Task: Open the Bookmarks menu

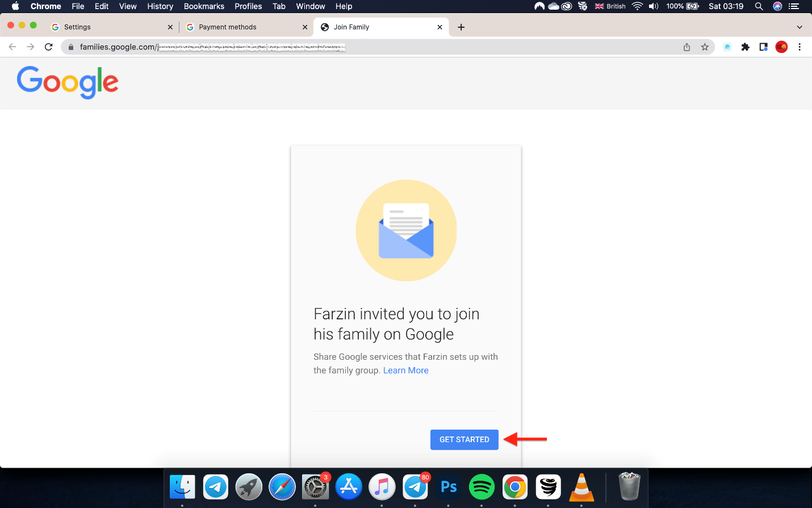Action: point(204,6)
